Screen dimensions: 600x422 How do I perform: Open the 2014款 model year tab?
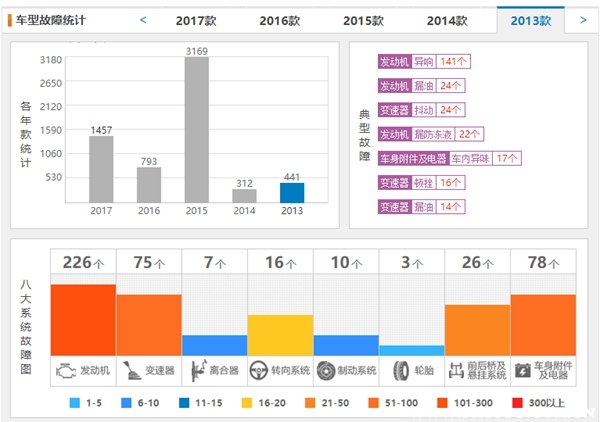446,20
